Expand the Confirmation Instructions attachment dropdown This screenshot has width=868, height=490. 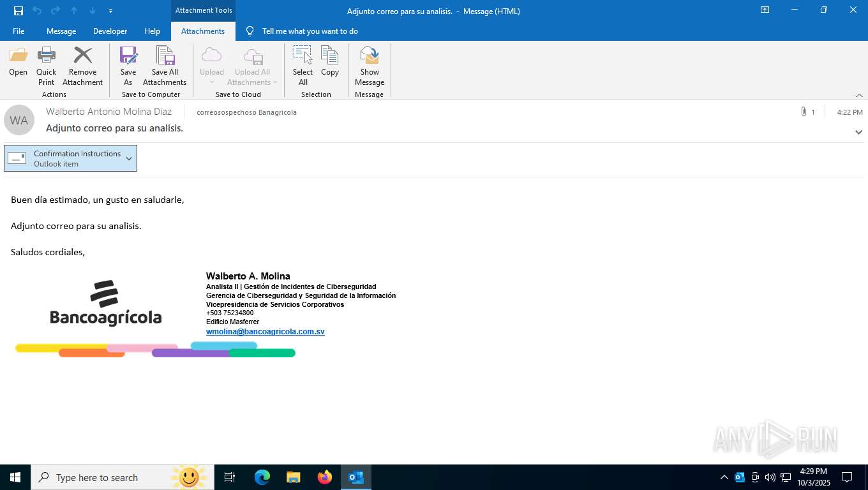coord(129,158)
